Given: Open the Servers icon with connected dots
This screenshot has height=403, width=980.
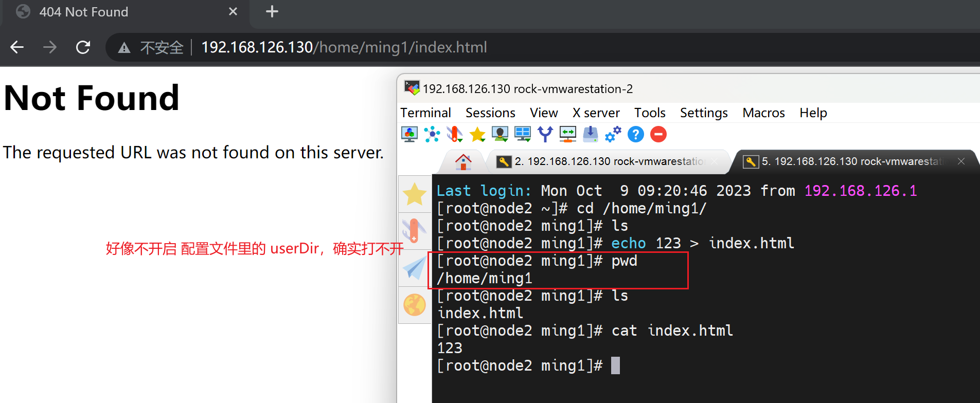Looking at the screenshot, I should [x=432, y=134].
